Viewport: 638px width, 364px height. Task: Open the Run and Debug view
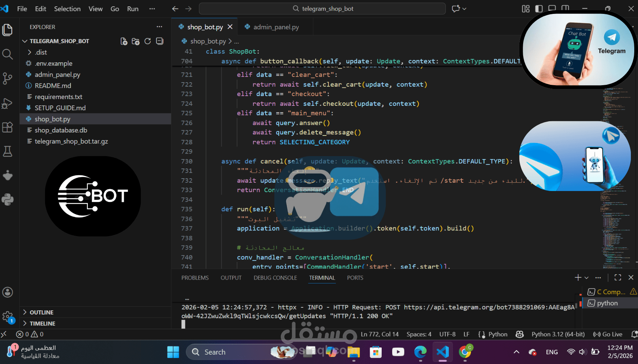[8, 103]
